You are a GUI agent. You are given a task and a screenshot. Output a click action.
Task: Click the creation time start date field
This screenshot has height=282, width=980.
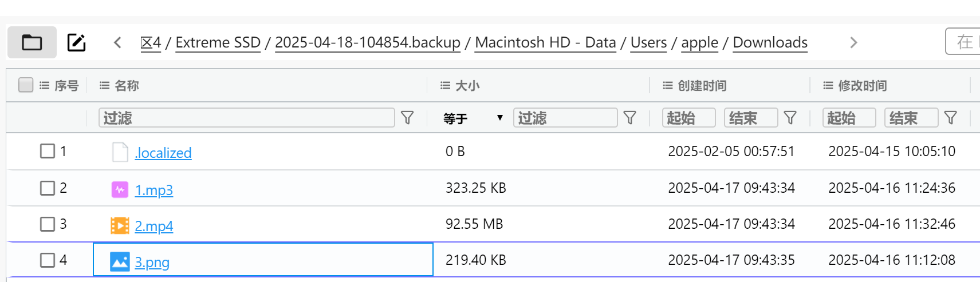pyautogui.click(x=688, y=118)
